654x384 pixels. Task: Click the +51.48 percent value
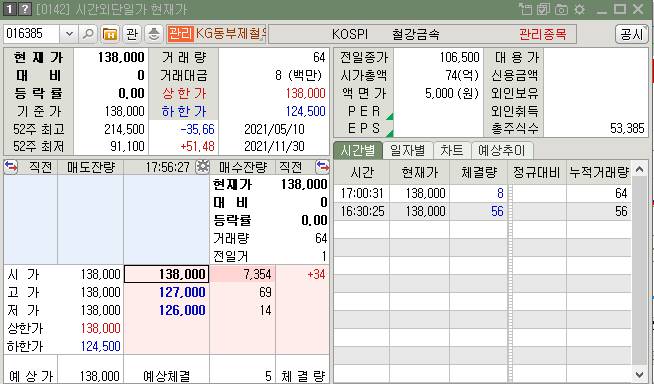(198, 146)
